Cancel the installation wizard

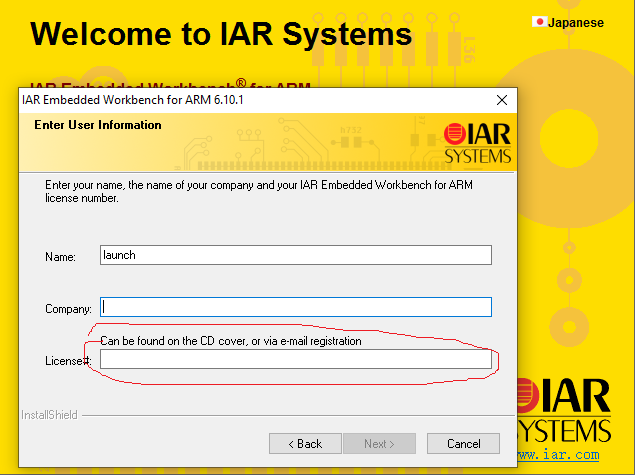point(463,444)
